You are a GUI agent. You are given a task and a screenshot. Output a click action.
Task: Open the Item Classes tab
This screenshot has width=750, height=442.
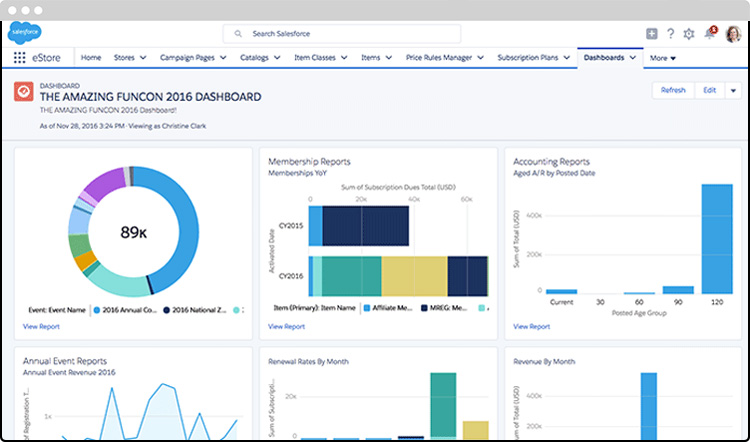tap(314, 57)
